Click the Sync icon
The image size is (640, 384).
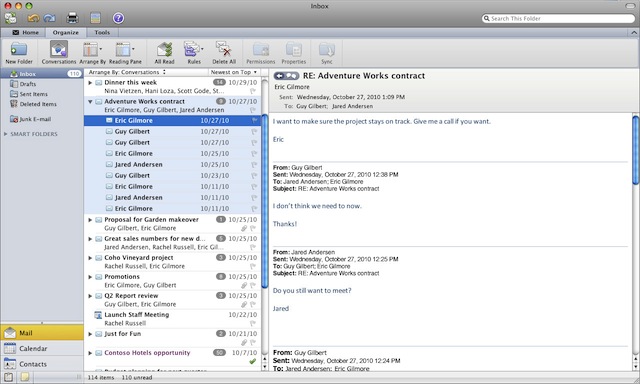[x=327, y=53]
